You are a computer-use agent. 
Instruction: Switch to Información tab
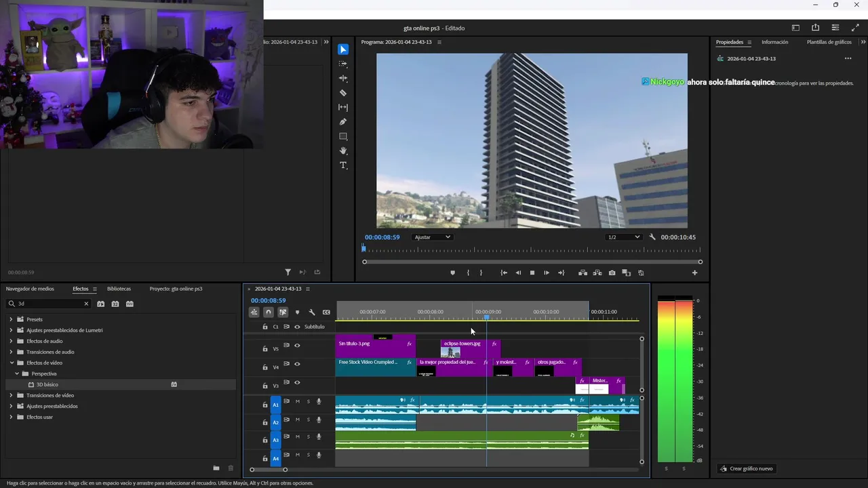click(774, 42)
